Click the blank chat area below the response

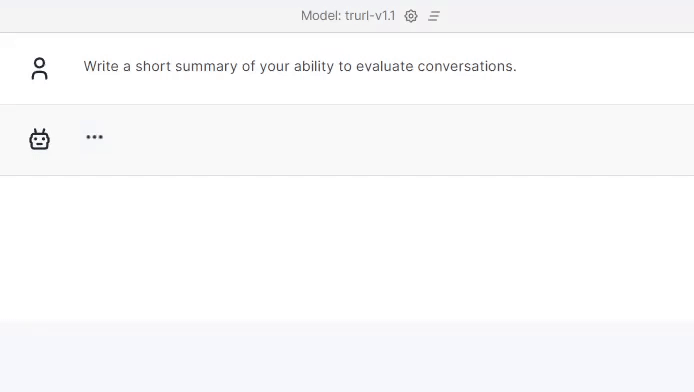[347, 248]
